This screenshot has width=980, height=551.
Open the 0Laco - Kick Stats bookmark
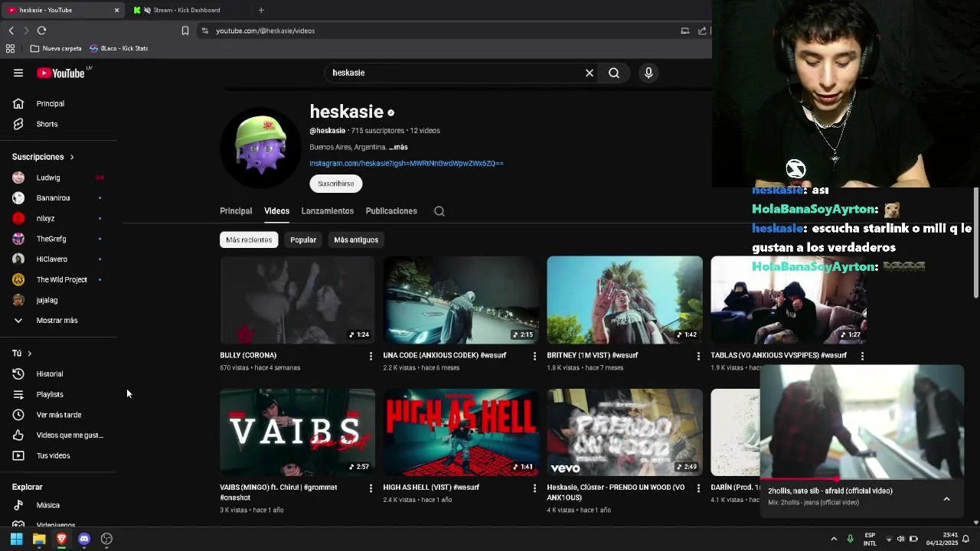click(119, 48)
